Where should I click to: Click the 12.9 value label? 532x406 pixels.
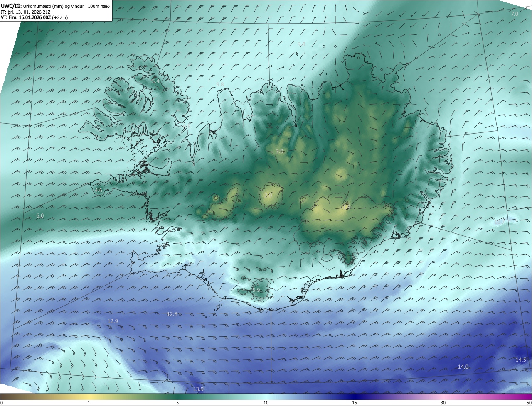[113, 321]
